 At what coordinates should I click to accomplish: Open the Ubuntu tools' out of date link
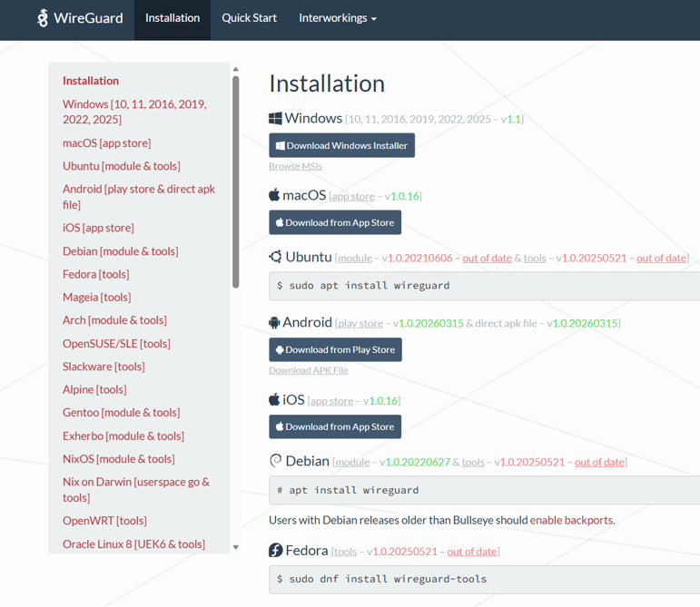pyautogui.click(x=661, y=259)
